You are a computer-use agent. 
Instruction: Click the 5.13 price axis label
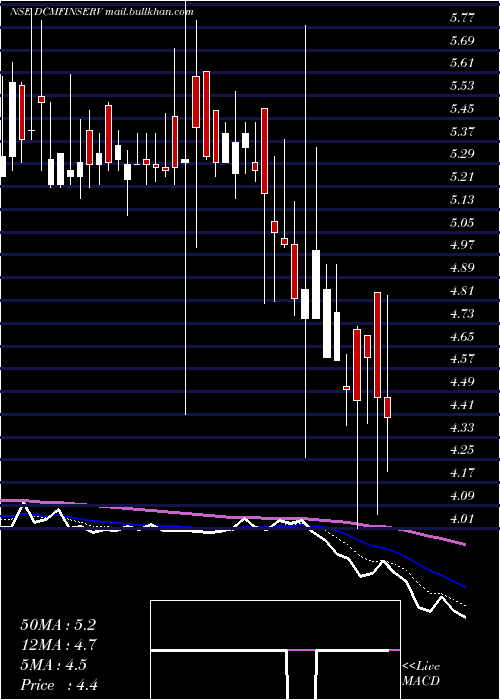pyautogui.click(x=462, y=200)
